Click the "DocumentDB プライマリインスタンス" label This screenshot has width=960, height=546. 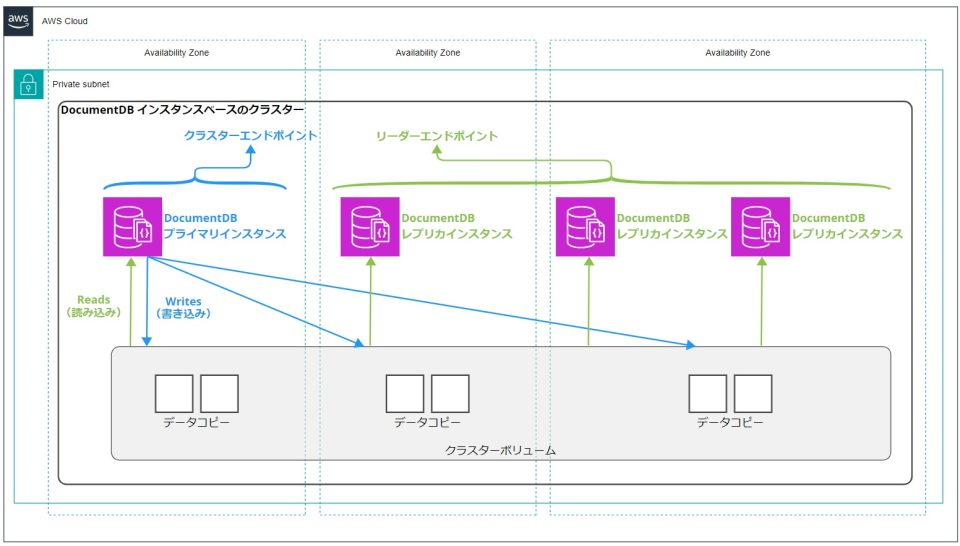click(225, 226)
